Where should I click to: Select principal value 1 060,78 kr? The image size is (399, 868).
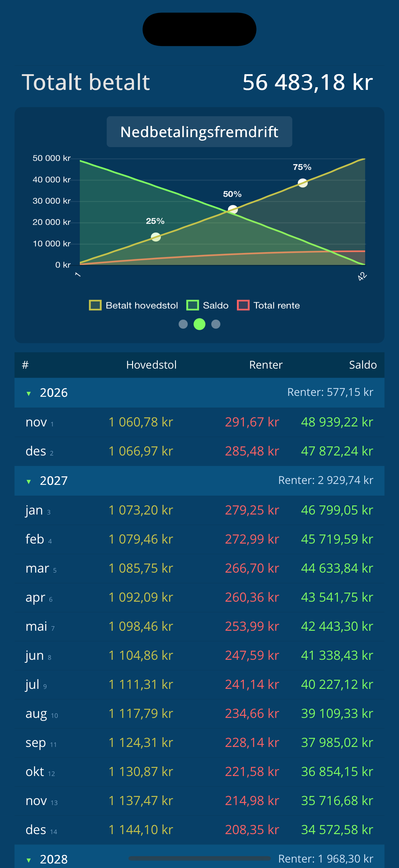(x=141, y=422)
